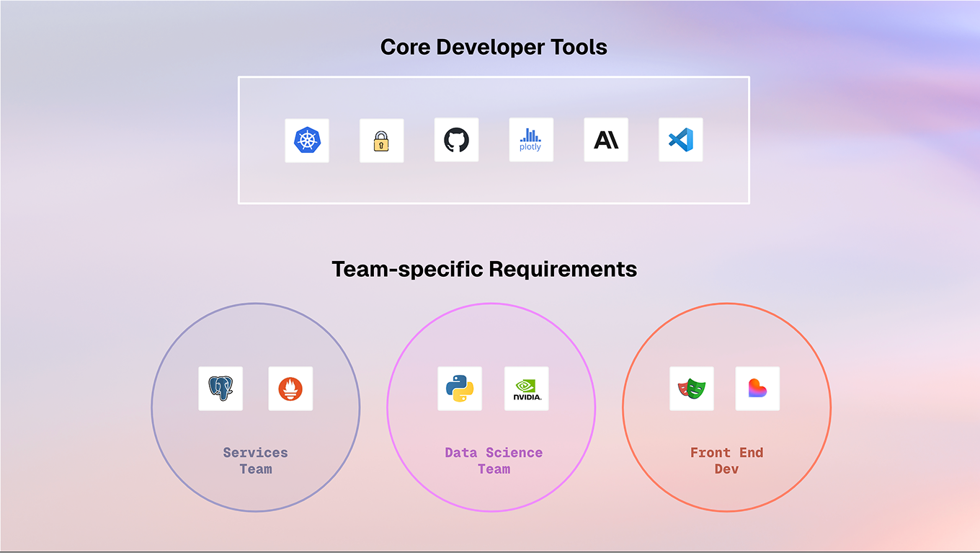Viewport: 980px width, 553px height.
Task: Select the 'Services Team' label
Action: pyautogui.click(x=256, y=461)
